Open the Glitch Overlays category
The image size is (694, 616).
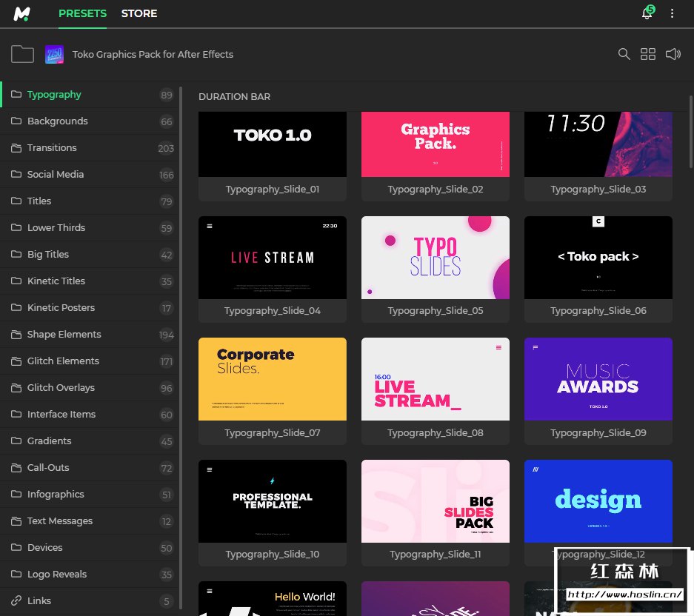[90, 388]
